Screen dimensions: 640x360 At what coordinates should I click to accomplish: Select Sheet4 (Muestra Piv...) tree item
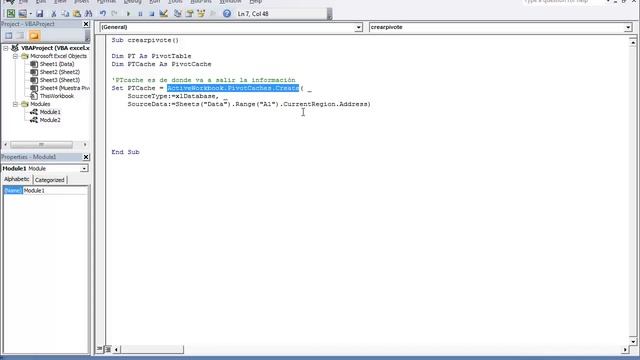pyautogui.click(x=64, y=88)
